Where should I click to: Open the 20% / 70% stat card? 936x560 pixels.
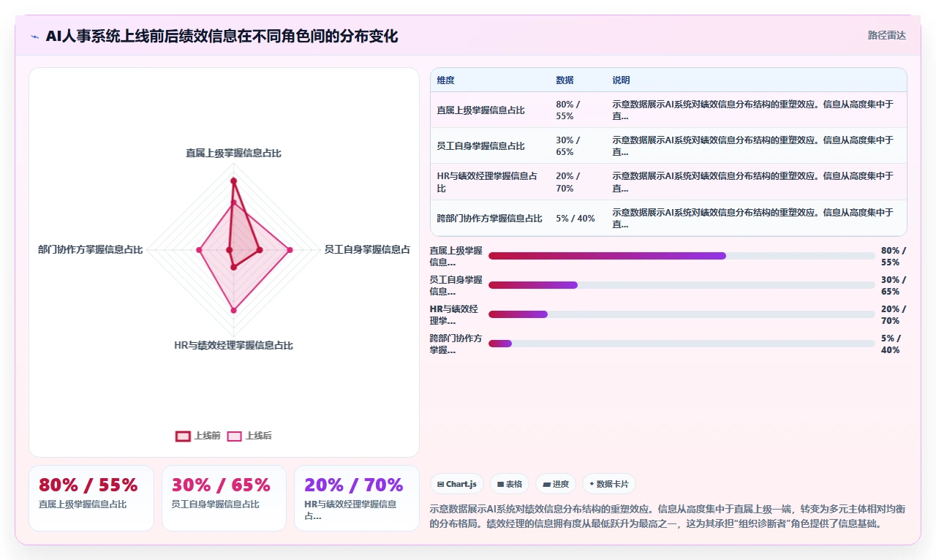point(357,498)
